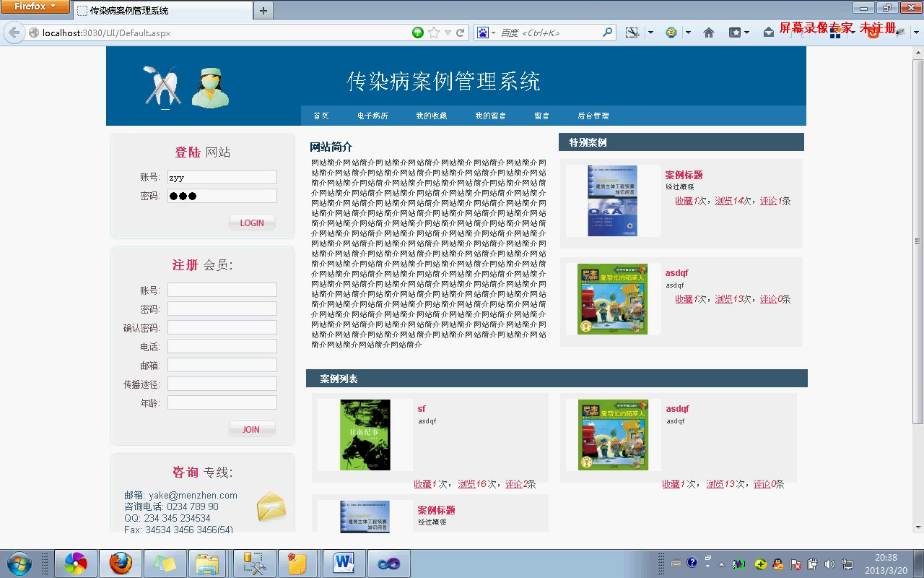
Task: Click the 传播途径 input field
Action: pos(222,384)
